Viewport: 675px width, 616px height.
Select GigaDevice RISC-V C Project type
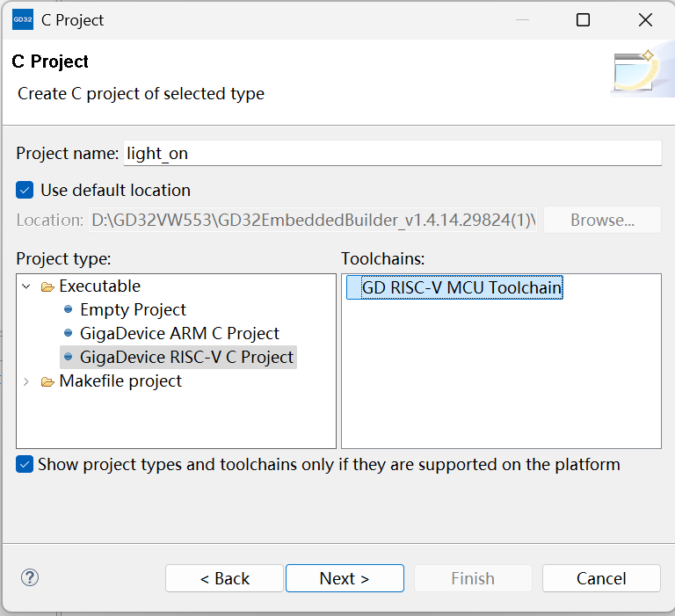coord(186,357)
